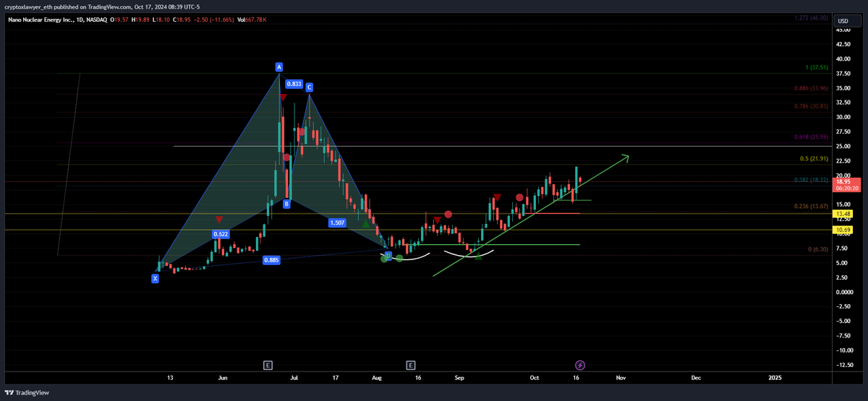Click the purple lightning event icon
The width and height of the screenshot is (868, 401).
point(580,365)
